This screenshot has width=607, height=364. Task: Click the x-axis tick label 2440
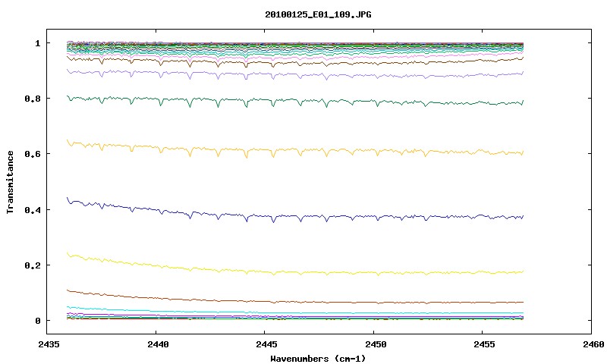[x=158, y=344]
